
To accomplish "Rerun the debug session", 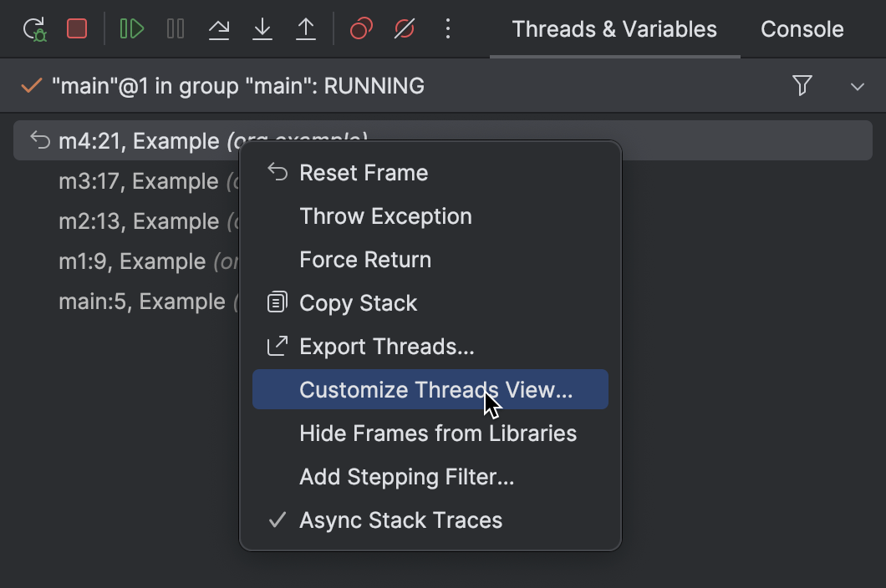I will [x=34, y=28].
